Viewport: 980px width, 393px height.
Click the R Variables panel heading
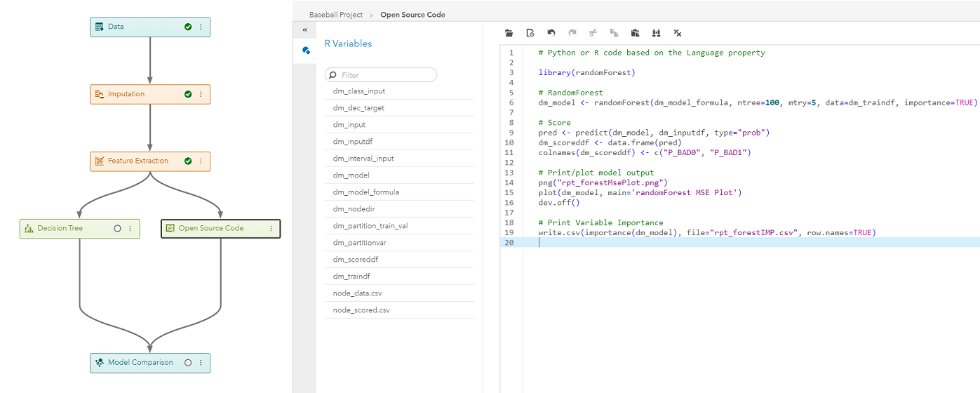tap(348, 44)
